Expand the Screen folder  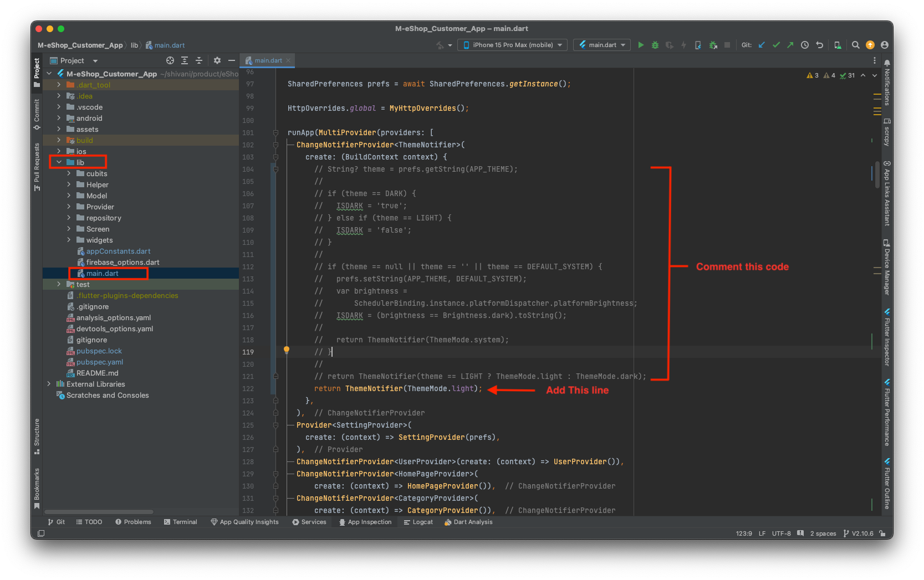click(69, 229)
